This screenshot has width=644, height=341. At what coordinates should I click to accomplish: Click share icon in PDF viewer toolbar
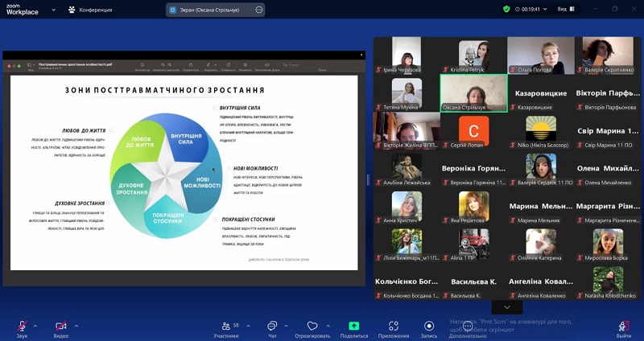coord(191,65)
